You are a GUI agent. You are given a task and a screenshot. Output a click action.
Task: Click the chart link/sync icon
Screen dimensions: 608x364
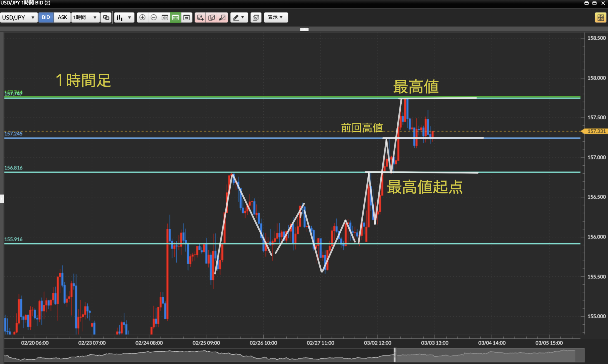tap(106, 17)
